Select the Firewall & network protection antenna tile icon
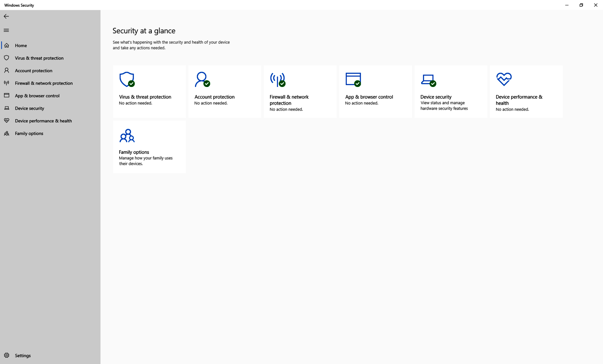Viewport: 603px width, 364px height. tap(278, 80)
